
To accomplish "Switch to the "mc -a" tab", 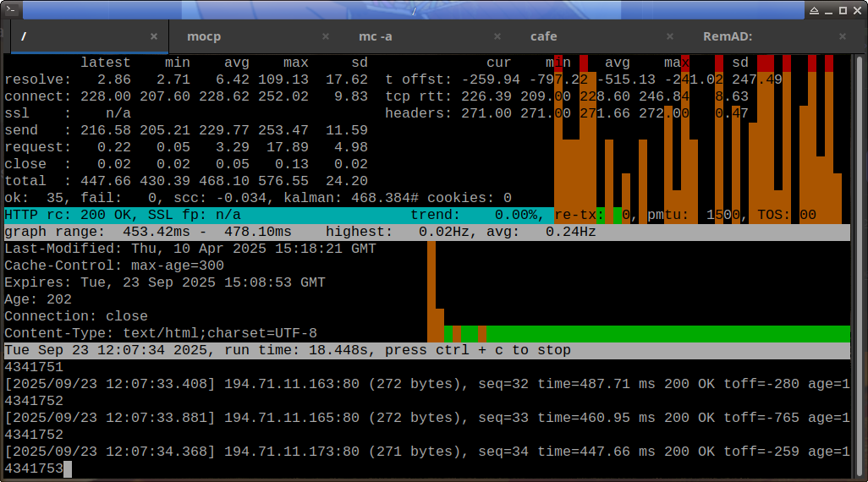I will click(x=376, y=37).
